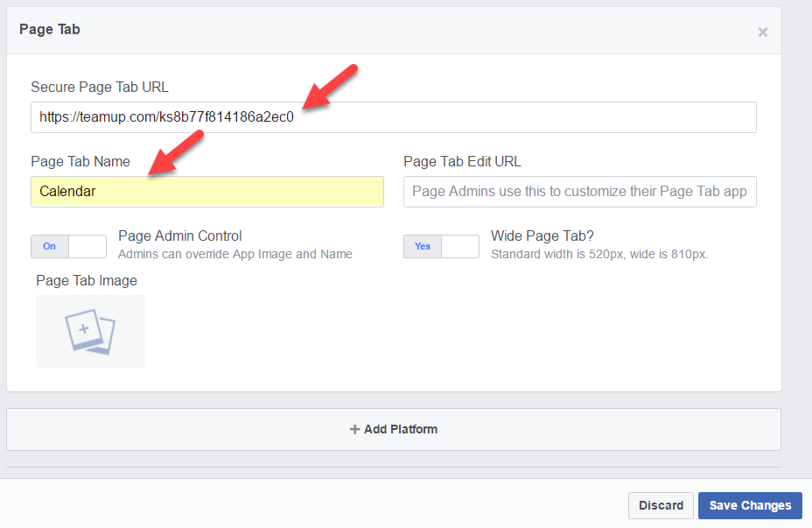Close the Page Tab panel

(x=762, y=32)
